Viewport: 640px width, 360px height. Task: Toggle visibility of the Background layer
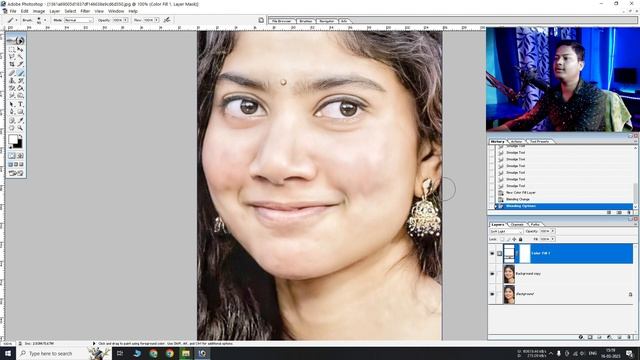click(x=492, y=294)
